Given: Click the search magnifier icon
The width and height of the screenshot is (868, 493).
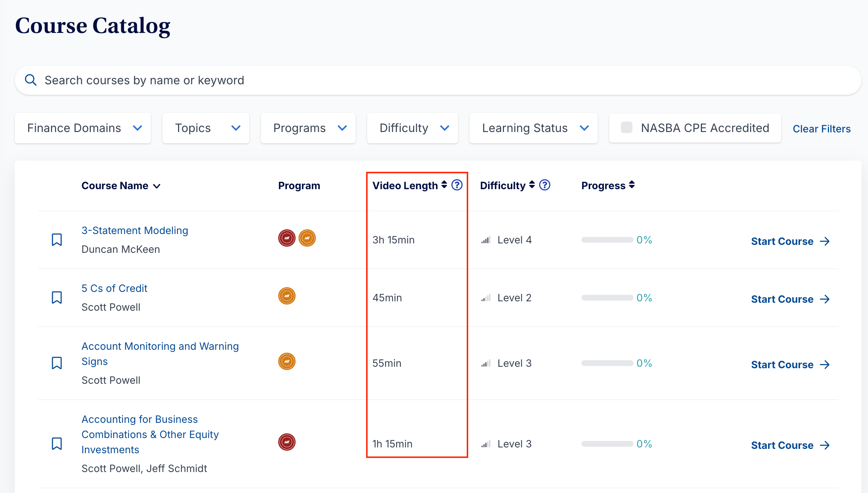Looking at the screenshot, I should click(31, 80).
